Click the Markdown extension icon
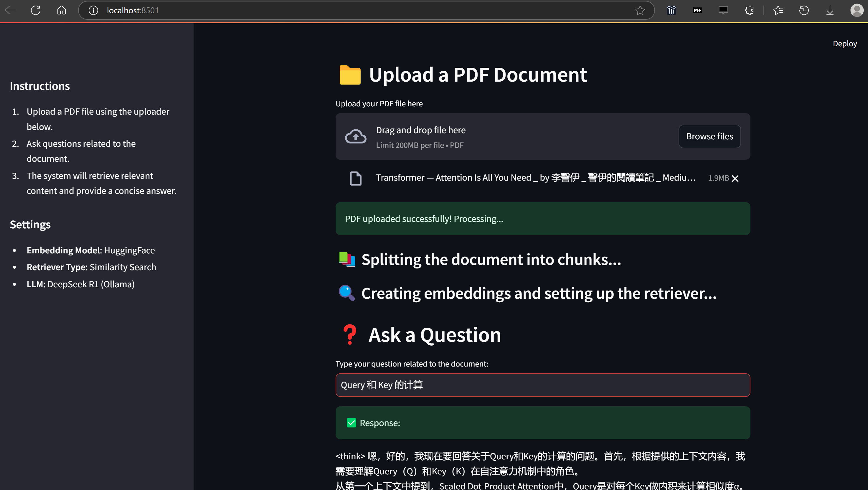This screenshot has height=490, width=868. 697,10
